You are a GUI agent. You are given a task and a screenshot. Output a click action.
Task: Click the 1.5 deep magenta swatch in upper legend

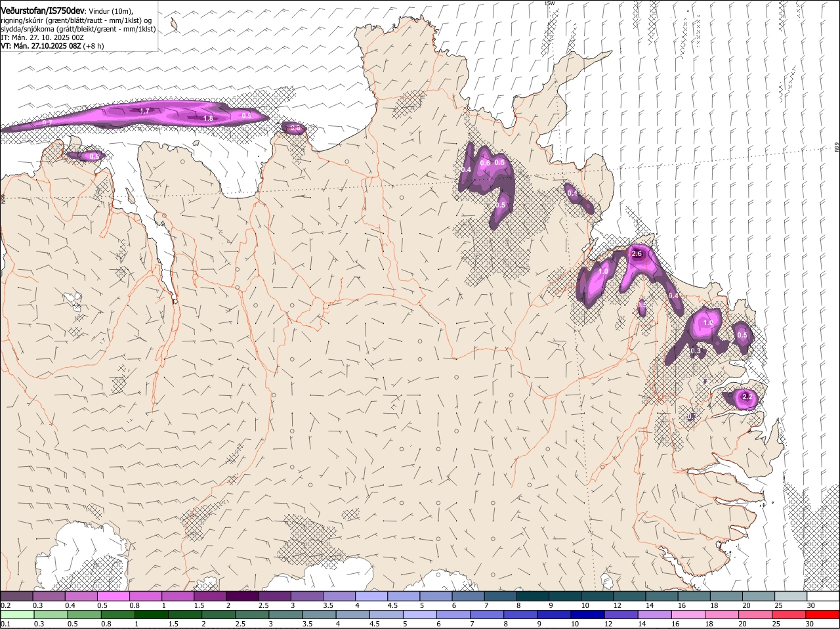210,596
